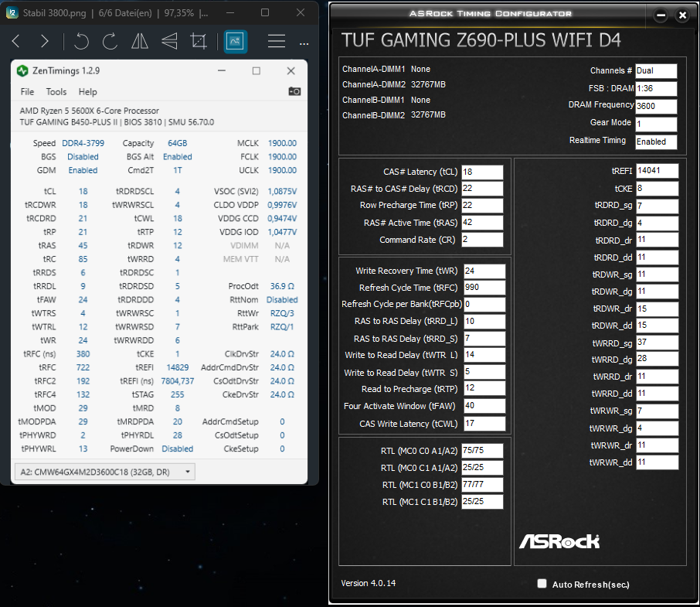Select the Capacity 64GB value
This screenshot has height=607, width=700.
pyautogui.click(x=178, y=143)
